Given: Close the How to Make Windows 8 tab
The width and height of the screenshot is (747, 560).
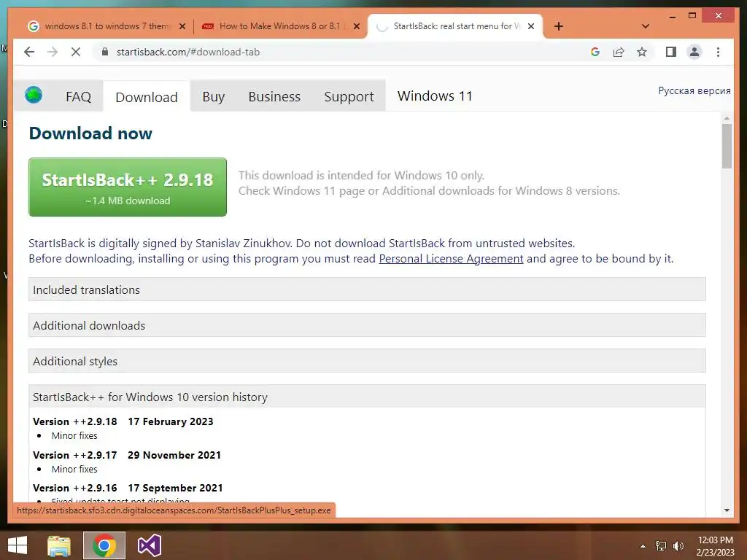Looking at the screenshot, I should 356,26.
